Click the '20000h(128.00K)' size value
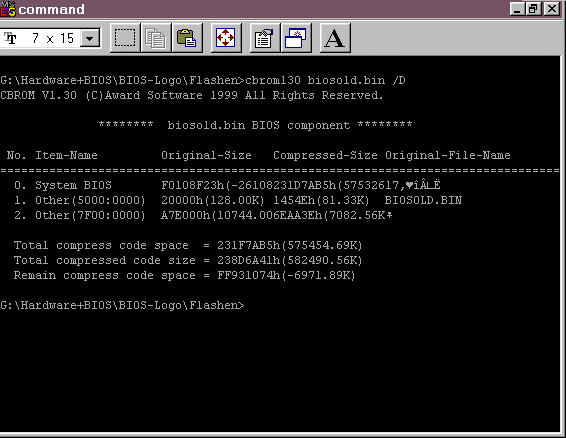The image size is (566, 438). coord(213,200)
